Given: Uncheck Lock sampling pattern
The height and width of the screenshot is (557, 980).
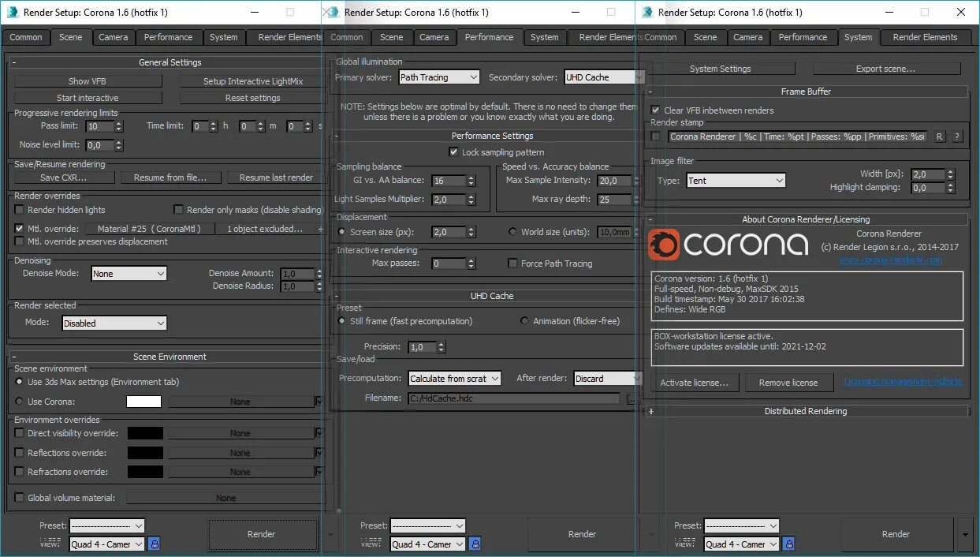Looking at the screenshot, I should (453, 151).
